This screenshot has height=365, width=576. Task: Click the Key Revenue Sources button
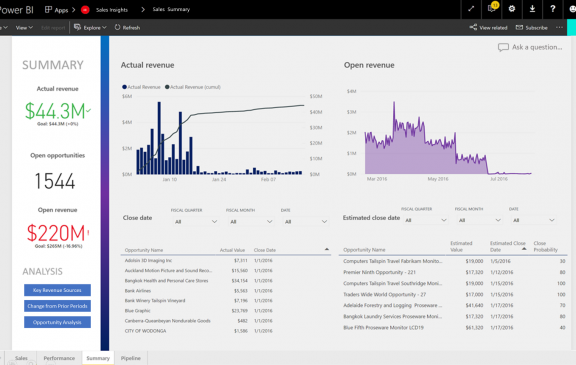pyautogui.click(x=57, y=290)
